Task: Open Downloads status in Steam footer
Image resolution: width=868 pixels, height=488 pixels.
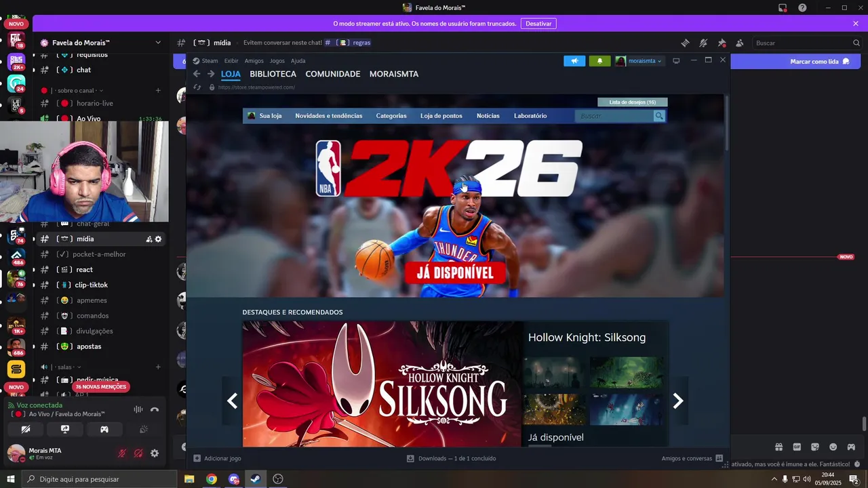Action: pos(451,459)
